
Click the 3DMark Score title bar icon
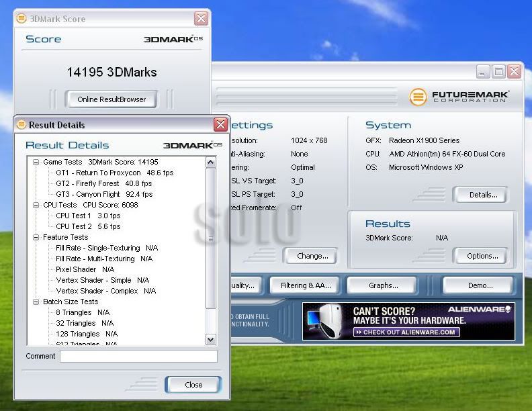[21, 18]
